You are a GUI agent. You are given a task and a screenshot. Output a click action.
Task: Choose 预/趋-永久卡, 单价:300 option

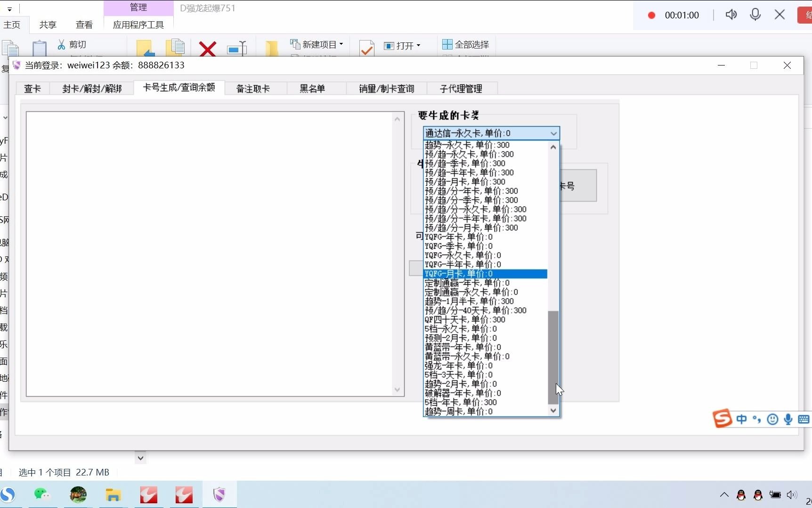(485, 154)
